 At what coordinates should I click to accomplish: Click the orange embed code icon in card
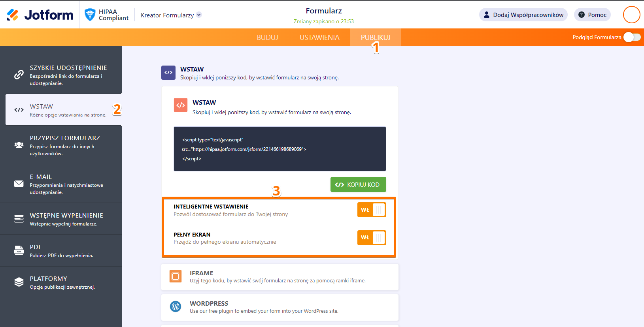point(181,105)
